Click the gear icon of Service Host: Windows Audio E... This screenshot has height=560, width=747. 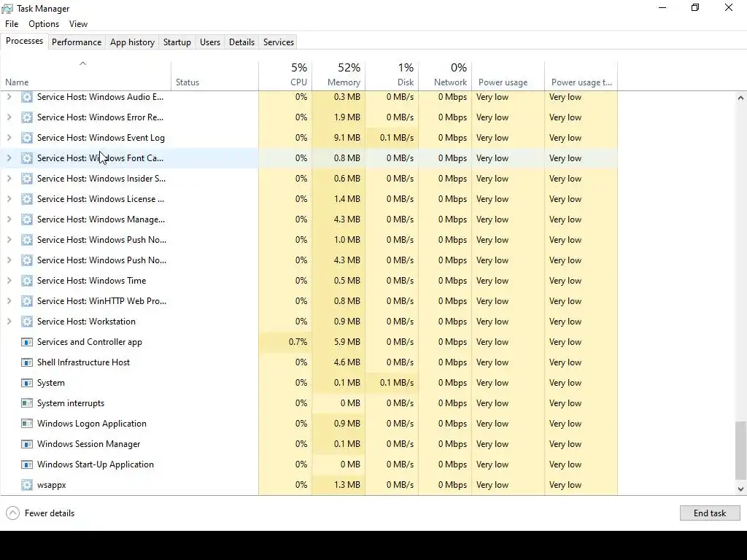click(27, 97)
